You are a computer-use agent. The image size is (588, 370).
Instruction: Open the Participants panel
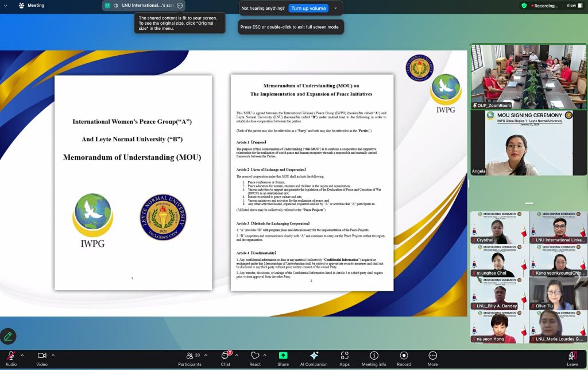(x=189, y=359)
